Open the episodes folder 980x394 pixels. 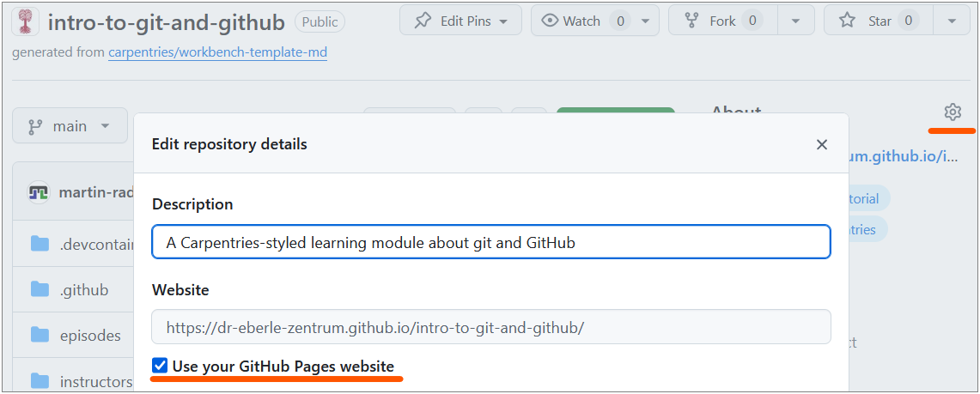(x=91, y=336)
